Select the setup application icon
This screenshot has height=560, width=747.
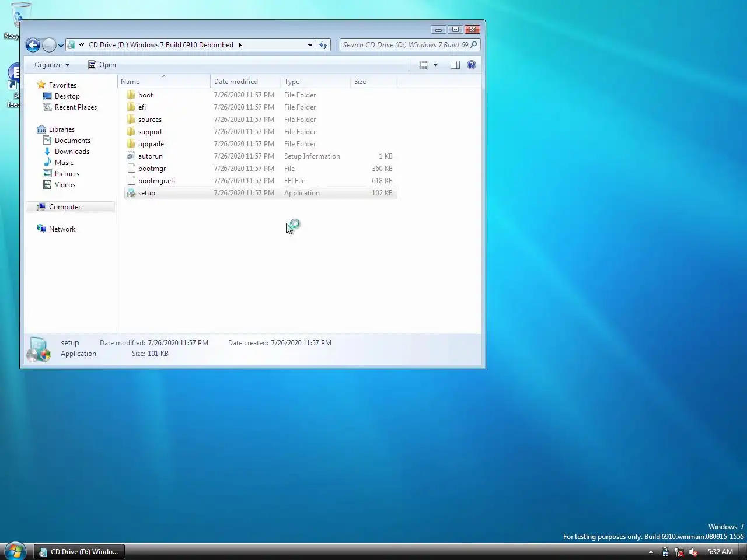click(x=131, y=193)
